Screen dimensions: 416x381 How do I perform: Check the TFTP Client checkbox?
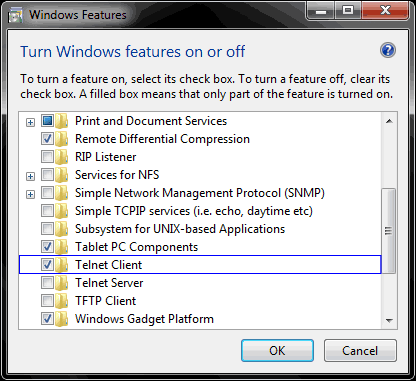coord(47,301)
